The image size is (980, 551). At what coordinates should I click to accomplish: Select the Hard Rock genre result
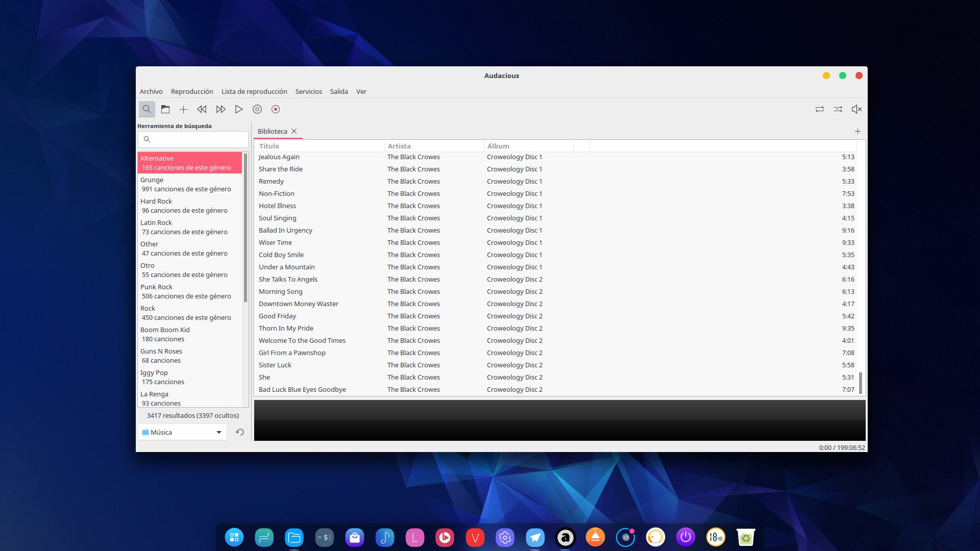coord(190,206)
